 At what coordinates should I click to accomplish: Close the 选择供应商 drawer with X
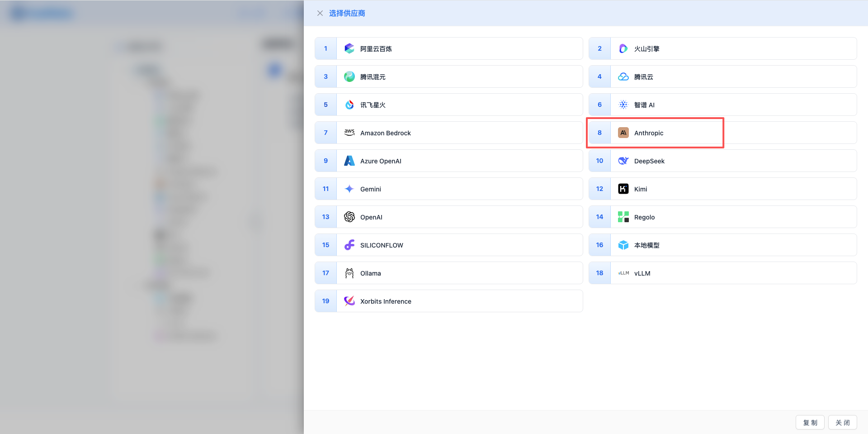(x=320, y=13)
